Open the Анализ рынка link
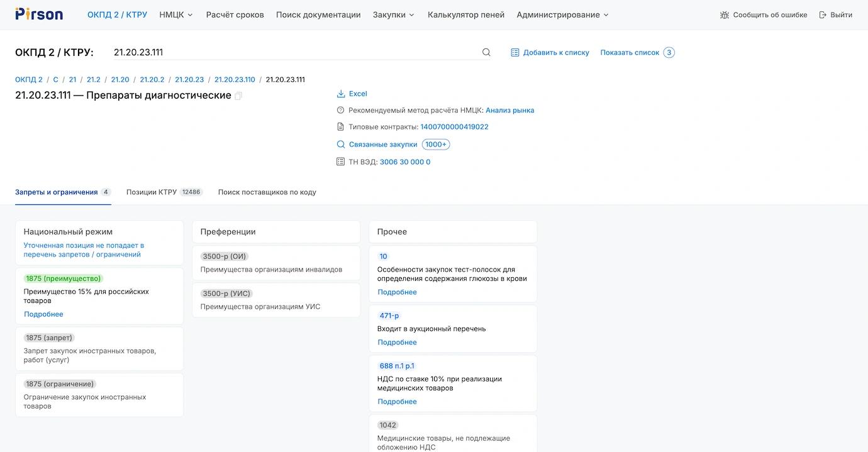868x452 pixels. click(509, 111)
